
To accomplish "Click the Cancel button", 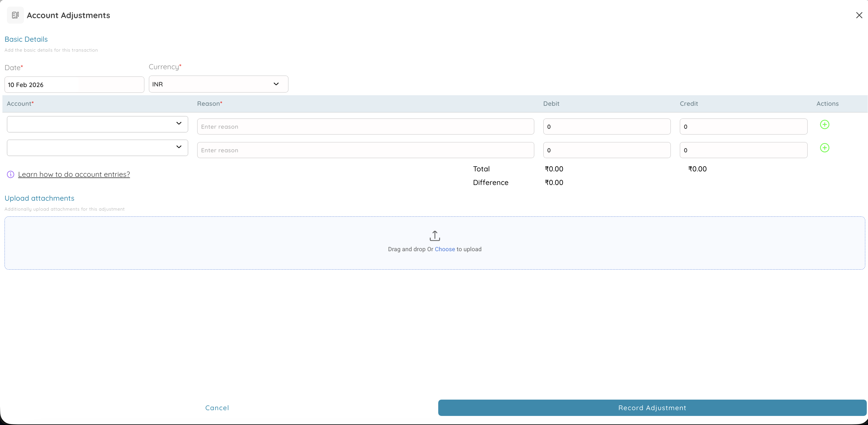I will pyautogui.click(x=217, y=408).
